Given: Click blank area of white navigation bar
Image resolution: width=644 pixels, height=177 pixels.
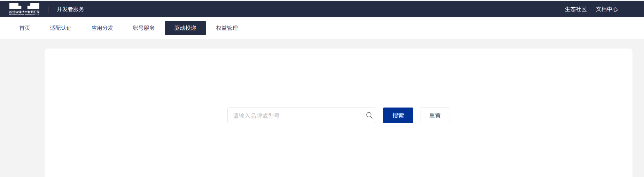Looking at the screenshot, I should point(418,28).
